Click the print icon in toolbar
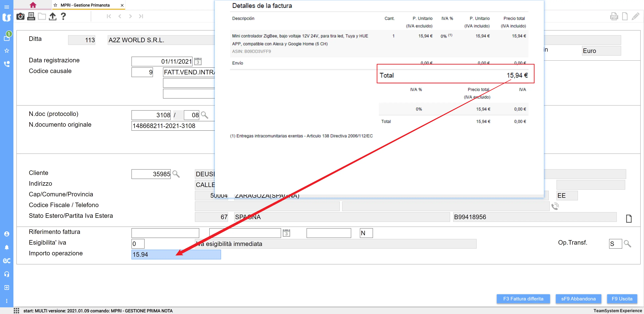644x314 pixels. 31,16
